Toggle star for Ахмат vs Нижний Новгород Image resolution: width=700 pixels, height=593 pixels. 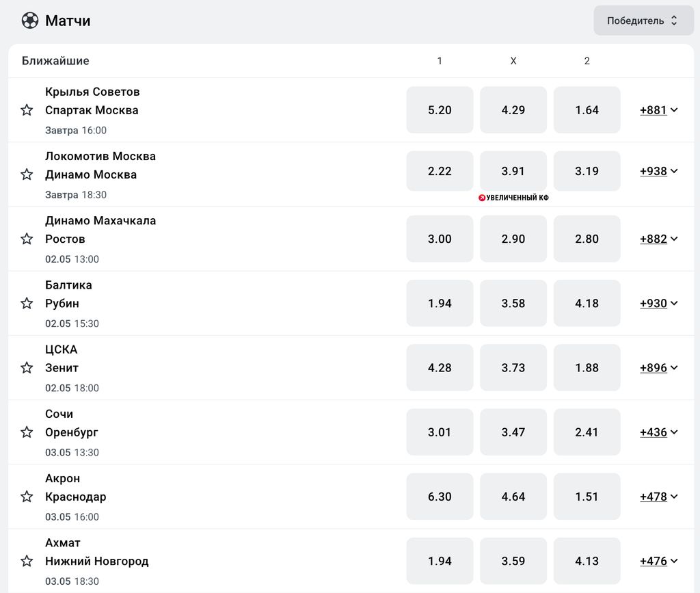click(x=27, y=561)
